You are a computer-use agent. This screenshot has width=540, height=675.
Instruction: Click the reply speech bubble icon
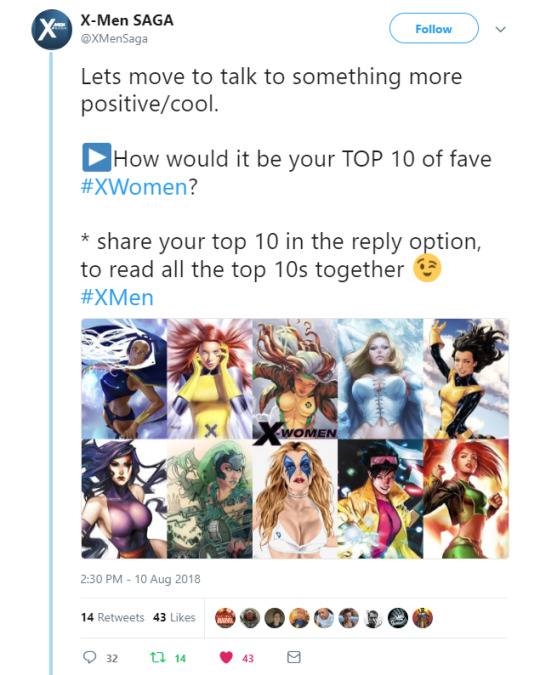(x=89, y=657)
